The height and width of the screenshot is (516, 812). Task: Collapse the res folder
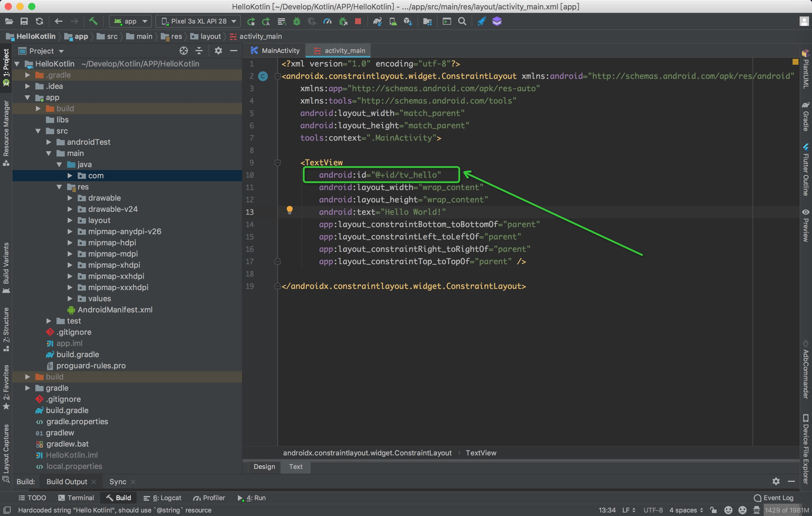[x=59, y=187]
